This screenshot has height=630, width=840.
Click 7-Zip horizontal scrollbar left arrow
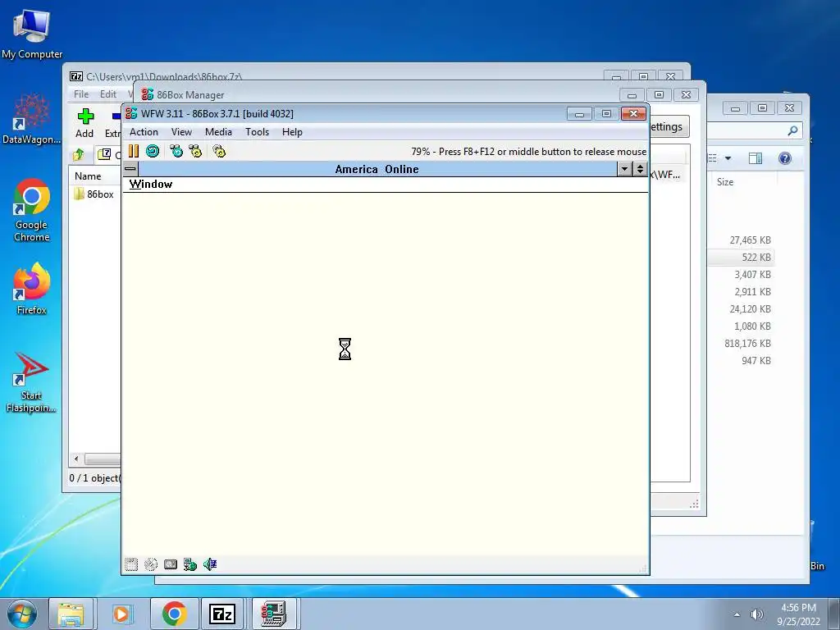[76, 459]
